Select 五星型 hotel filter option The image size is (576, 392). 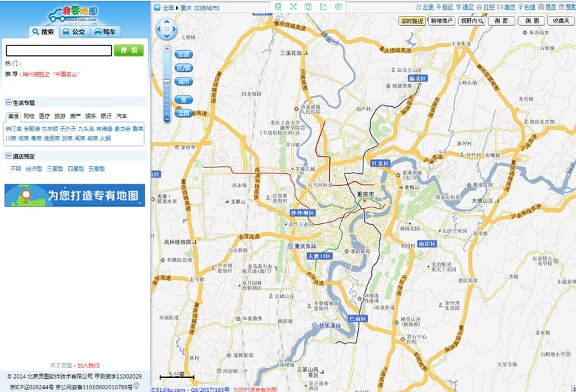click(x=97, y=169)
